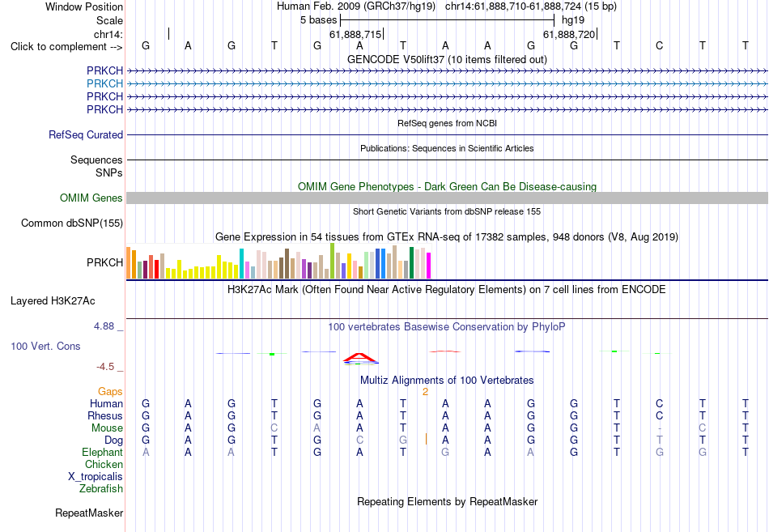Click the cyan bar in GTEx chart
The height and width of the screenshot is (532, 769).
(x=241, y=263)
